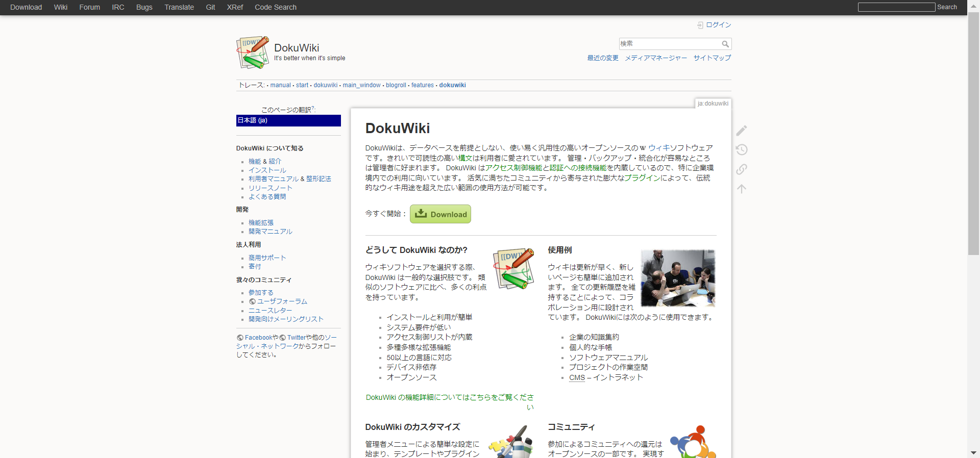This screenshot has width=980, height=458.
Task: Click the community people logo image
Action: tap(693, 442)
